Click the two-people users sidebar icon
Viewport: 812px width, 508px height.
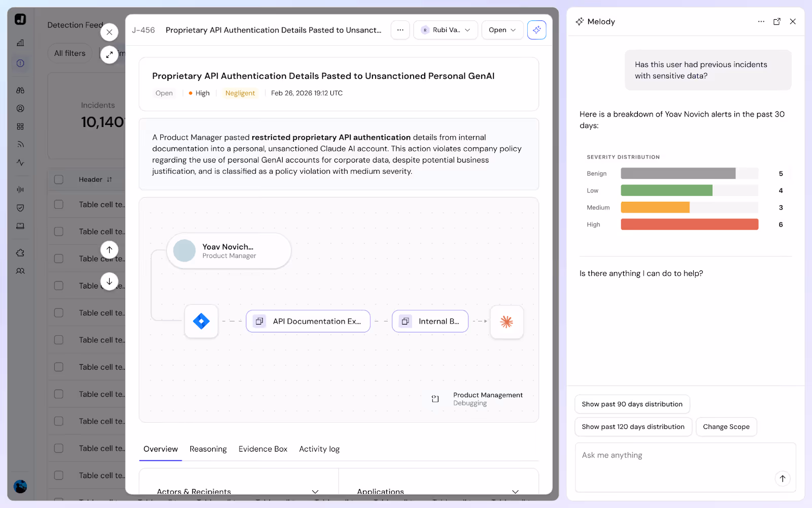point(20,271)
